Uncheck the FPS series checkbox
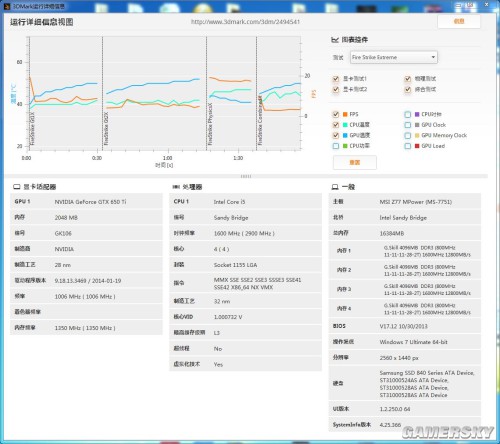 point(336,114)
